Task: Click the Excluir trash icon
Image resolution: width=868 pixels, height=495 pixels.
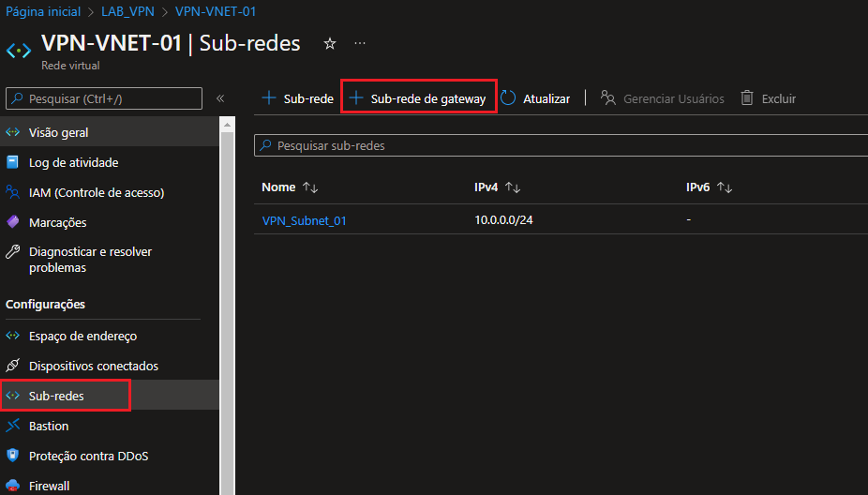Action: [747, 98]
